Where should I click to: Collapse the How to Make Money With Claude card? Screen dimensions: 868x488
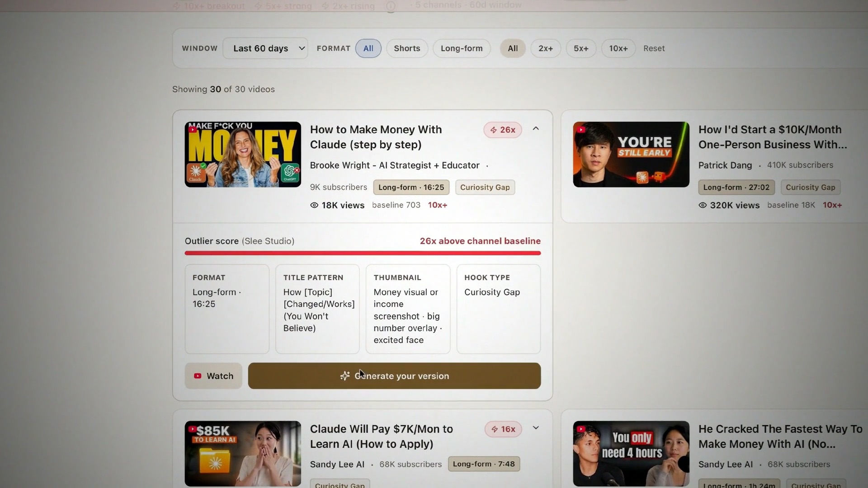tap(536, 129)
